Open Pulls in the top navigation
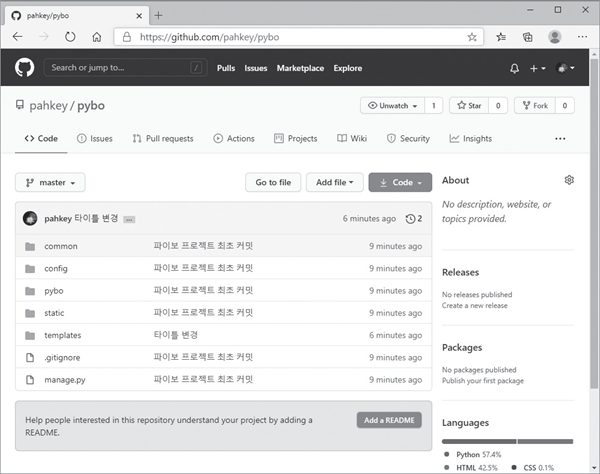This screenshot has height=474, width=600. (x=226, y=68)
